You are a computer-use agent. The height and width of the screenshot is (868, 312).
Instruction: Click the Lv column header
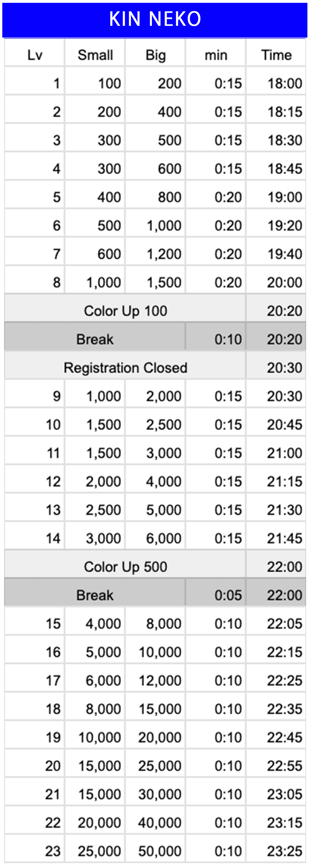[35, 55]
